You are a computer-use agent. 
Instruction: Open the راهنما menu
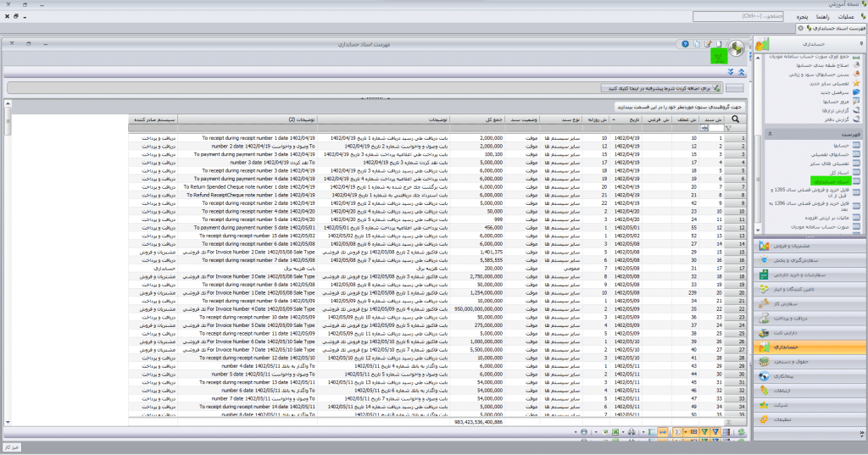(x=822, y=17)
